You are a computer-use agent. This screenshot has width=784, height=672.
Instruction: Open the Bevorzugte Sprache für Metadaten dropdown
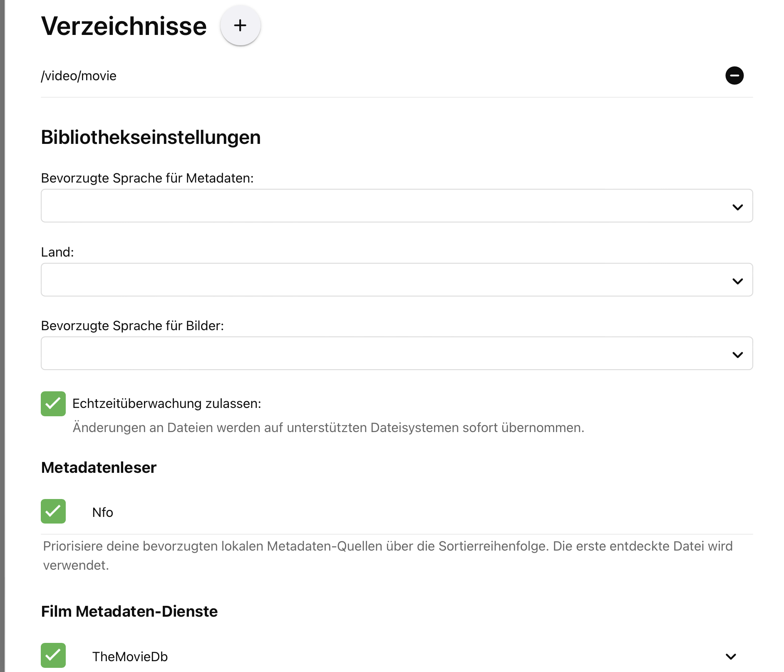click(x=397, y=206)
